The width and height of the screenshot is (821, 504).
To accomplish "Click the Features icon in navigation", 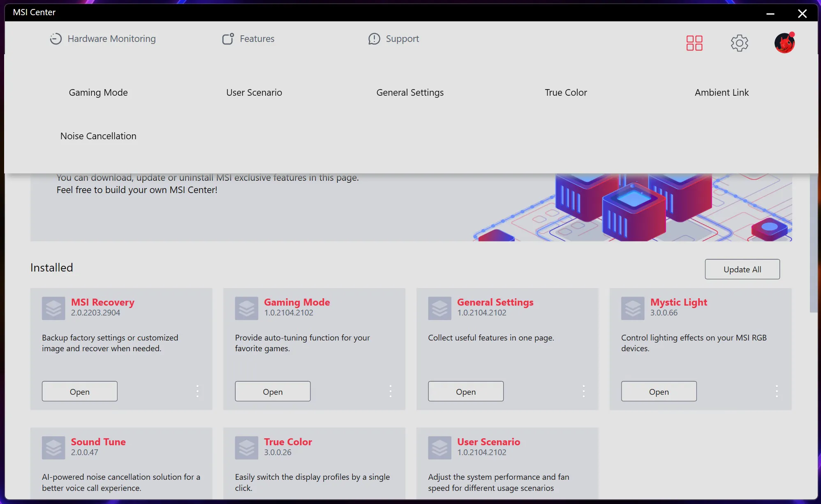I will coord(228,39).
